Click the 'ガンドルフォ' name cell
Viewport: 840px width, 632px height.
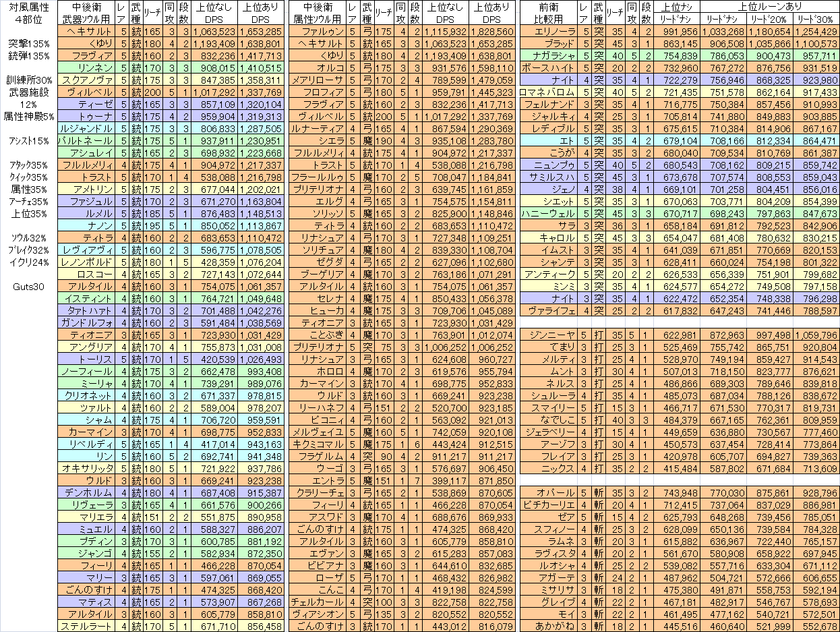pyautogui.click(x=86, y=322)
